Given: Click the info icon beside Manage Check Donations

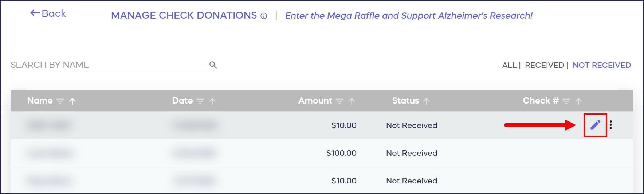Looking at the screenshot, I should pos(264,16).
